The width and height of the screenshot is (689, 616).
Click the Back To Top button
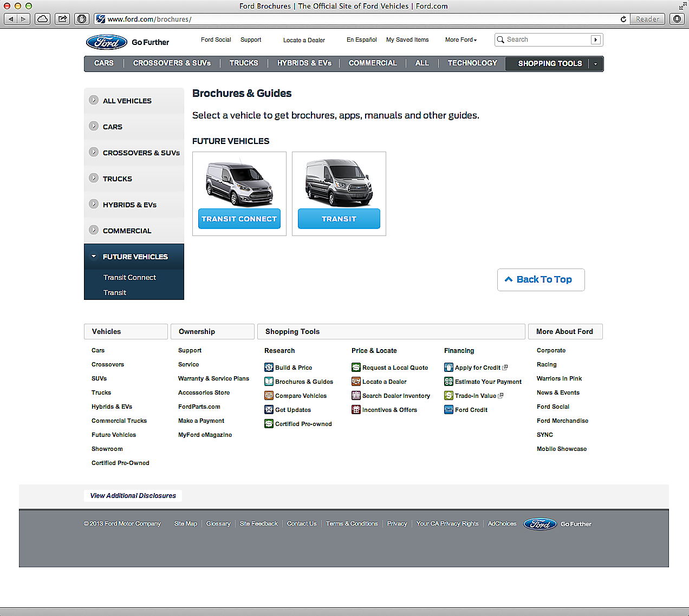pos(541,279)
